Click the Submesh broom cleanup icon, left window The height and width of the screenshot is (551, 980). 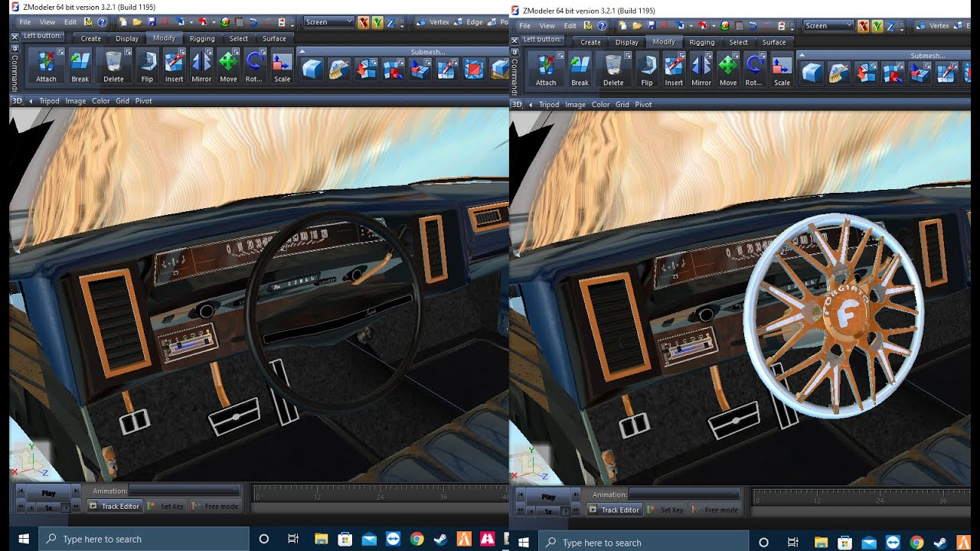tap(339, 70)
